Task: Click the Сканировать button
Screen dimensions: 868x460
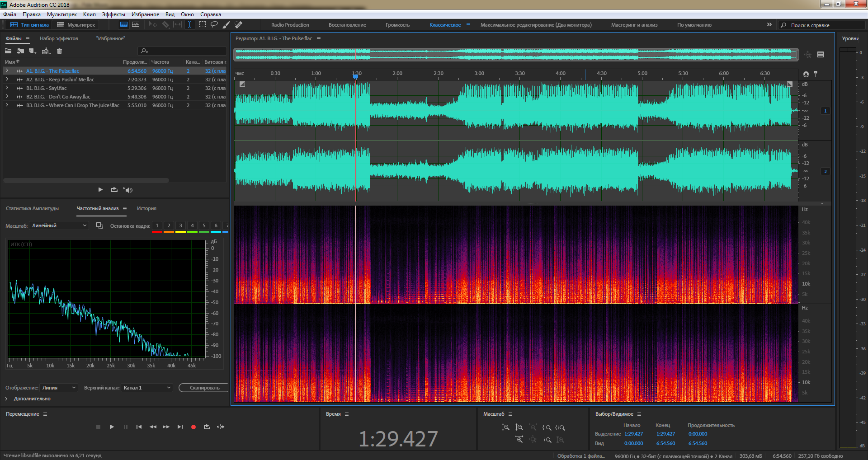Action: tap(203, 388)
